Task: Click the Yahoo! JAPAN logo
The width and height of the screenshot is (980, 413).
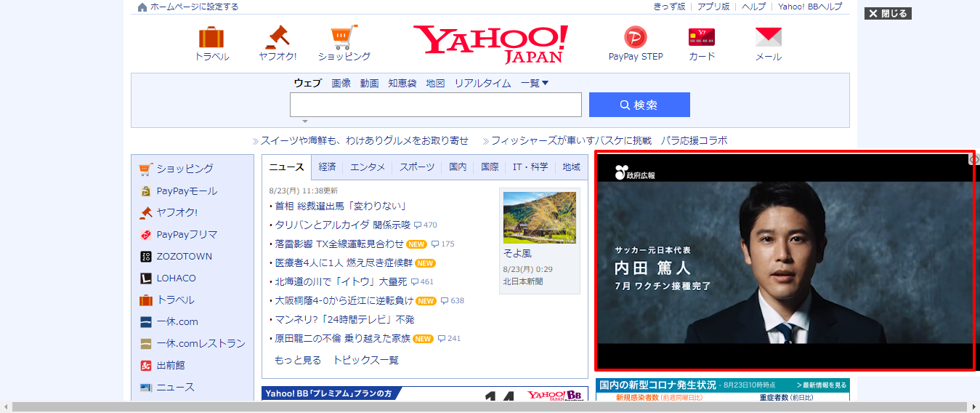Action: pyautogui.click(x=490, y=44)
